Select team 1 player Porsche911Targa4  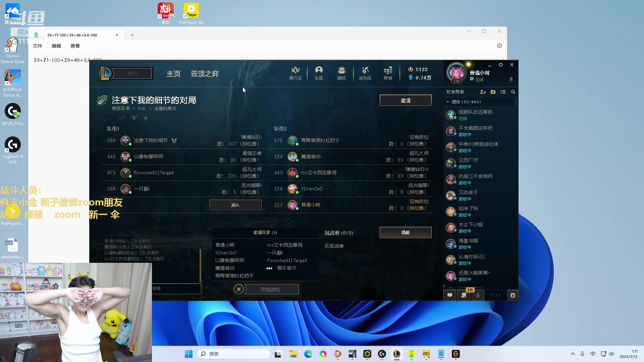183,173
